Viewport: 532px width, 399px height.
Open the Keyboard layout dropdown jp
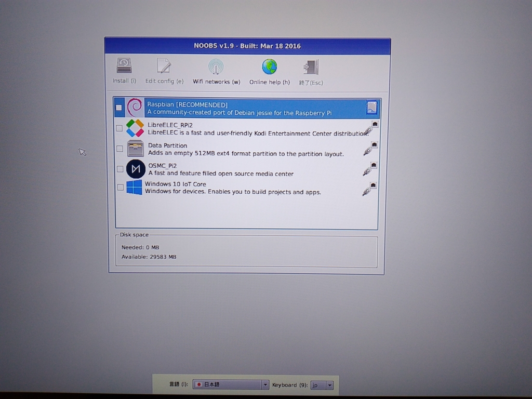click(322, 385)
